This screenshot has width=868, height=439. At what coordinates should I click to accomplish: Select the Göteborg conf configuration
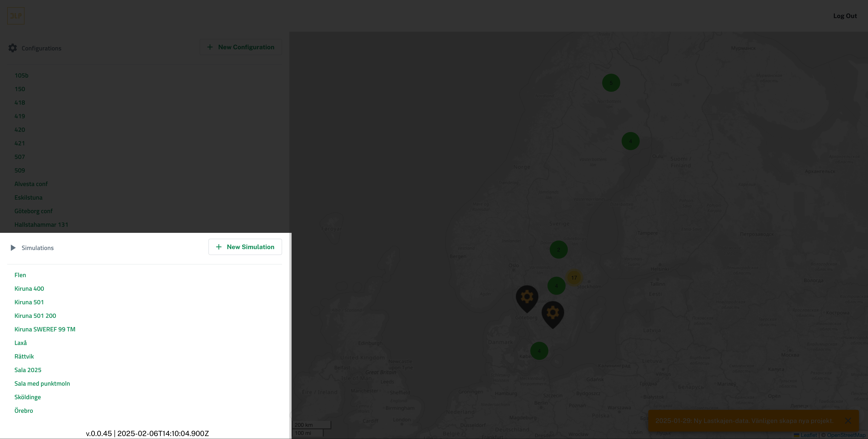pos(33,211)
